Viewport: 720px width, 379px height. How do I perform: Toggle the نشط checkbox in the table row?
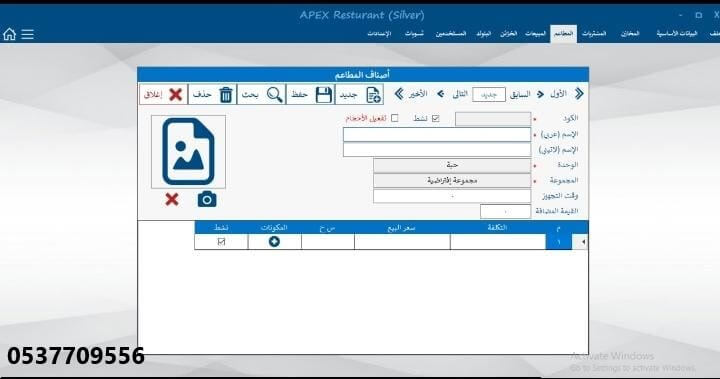tap(221, 242)
